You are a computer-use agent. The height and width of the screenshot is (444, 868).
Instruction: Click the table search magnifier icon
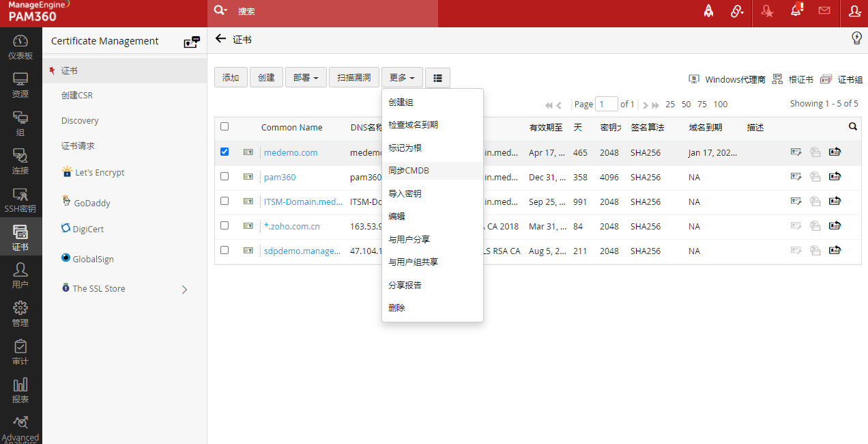(852, 126)
